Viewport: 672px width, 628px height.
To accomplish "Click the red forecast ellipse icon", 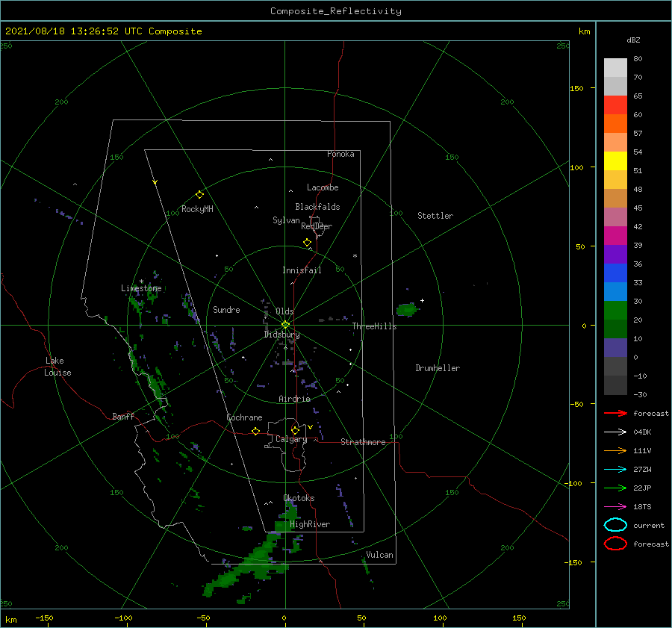I will pos(615,544).
